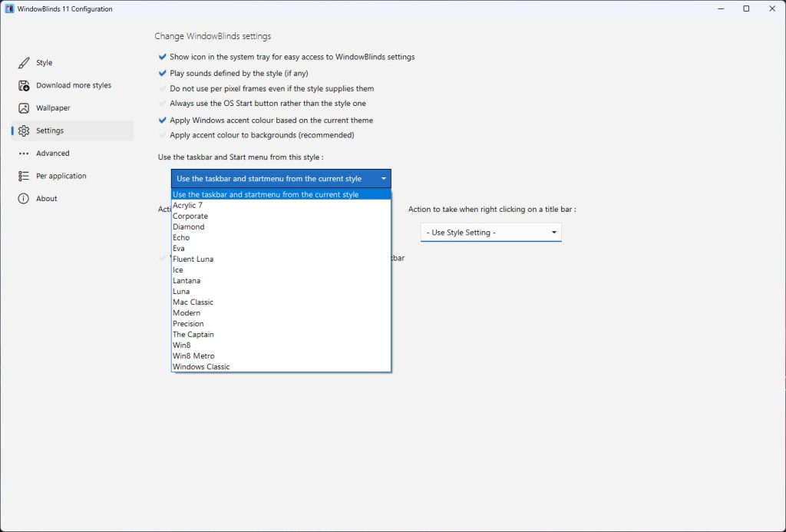Open the About page
786x532 pixels.
[72, 199]
